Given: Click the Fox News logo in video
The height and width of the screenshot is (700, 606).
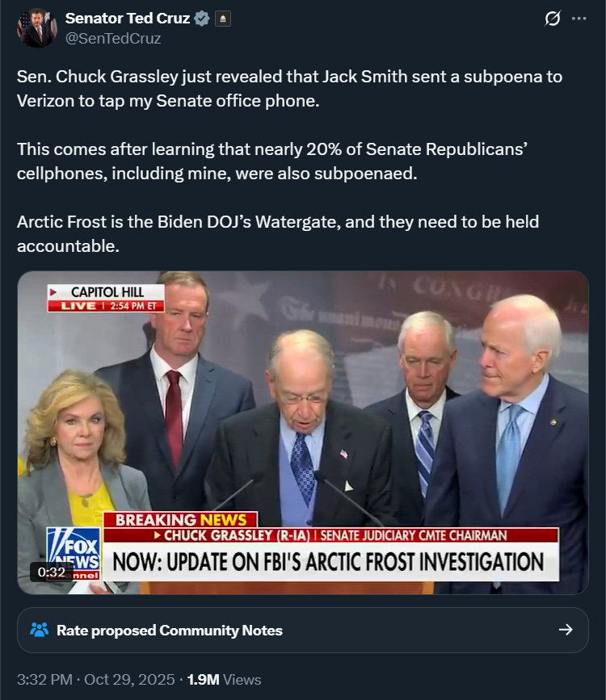Looking at the screenshot, I should click(74, 555).
